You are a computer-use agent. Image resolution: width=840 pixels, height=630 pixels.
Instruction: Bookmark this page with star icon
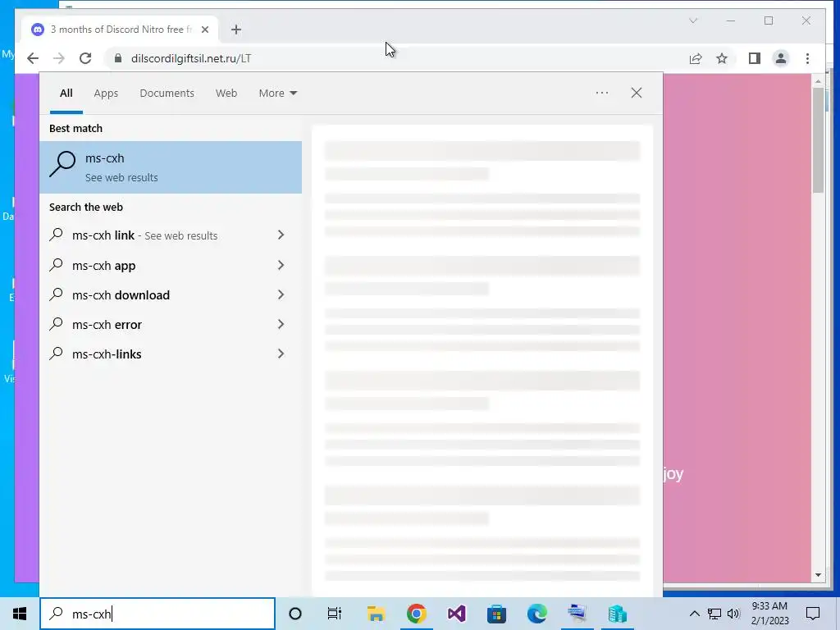tap(722, 58)
